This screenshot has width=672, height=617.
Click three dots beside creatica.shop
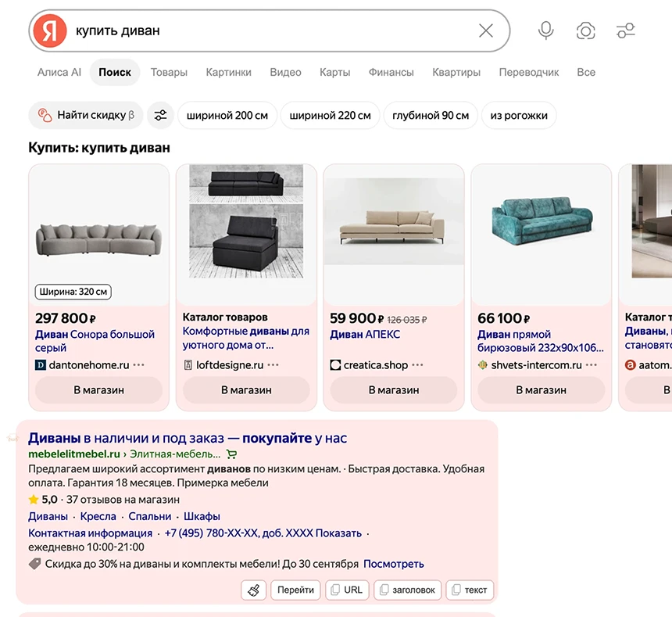(x=417, y=365)
